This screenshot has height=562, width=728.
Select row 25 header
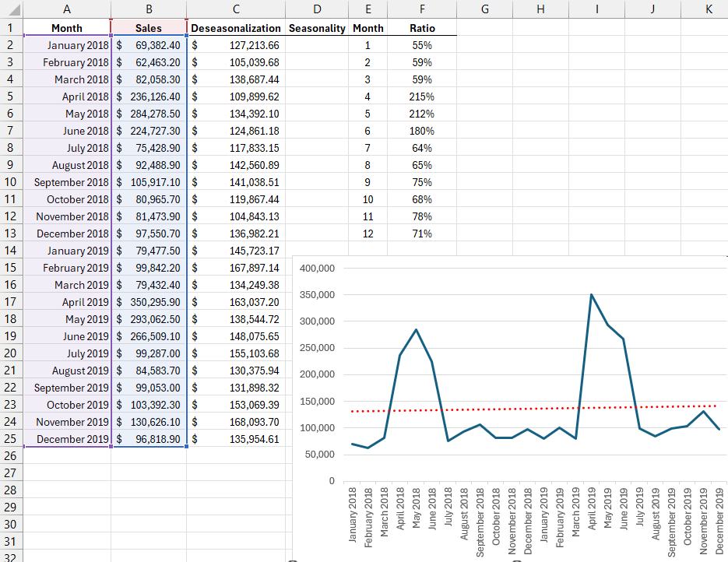12,439
